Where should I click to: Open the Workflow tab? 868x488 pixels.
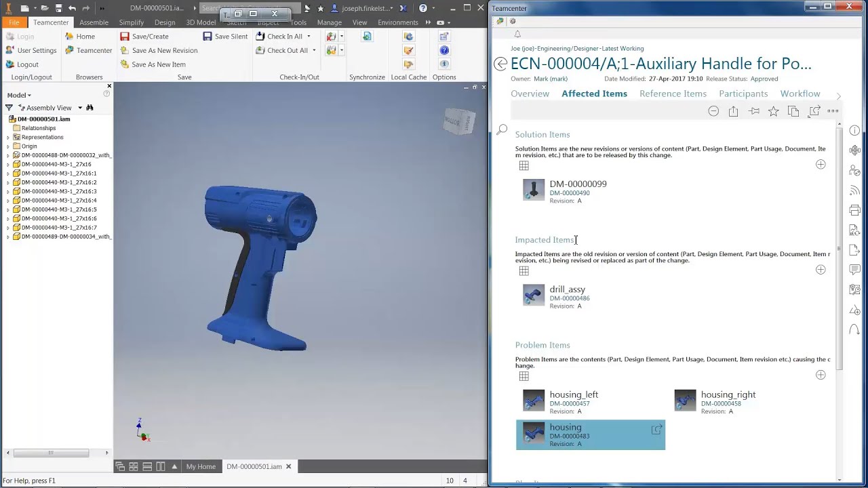(800, 94)
